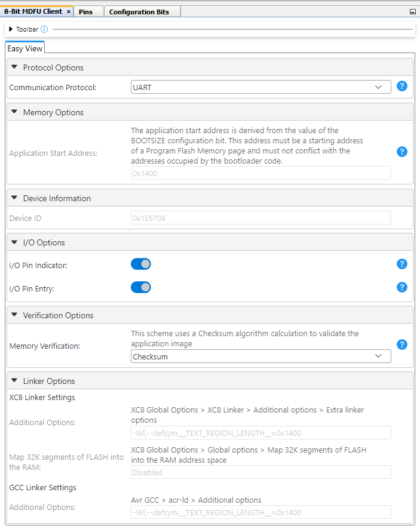
Task: Collapse the Verification Options section
Action: tap(14, 315)
